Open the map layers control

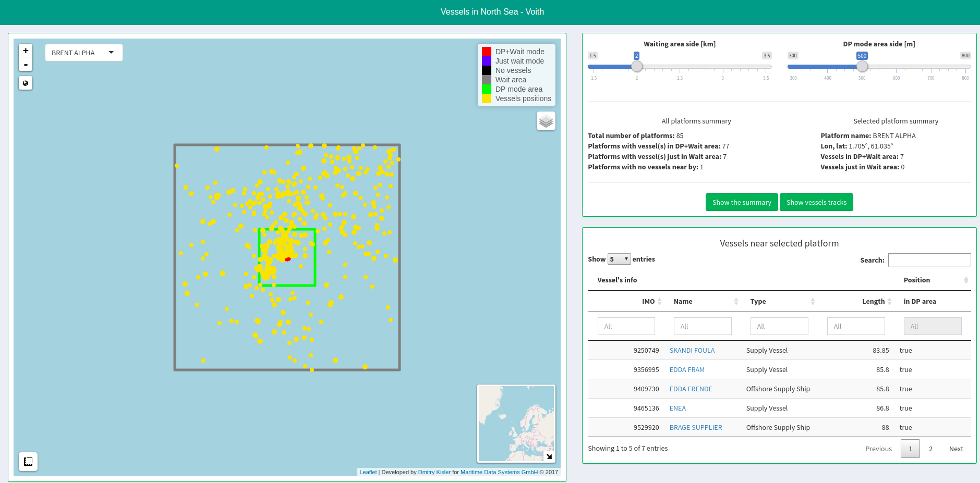coord(546,121)
